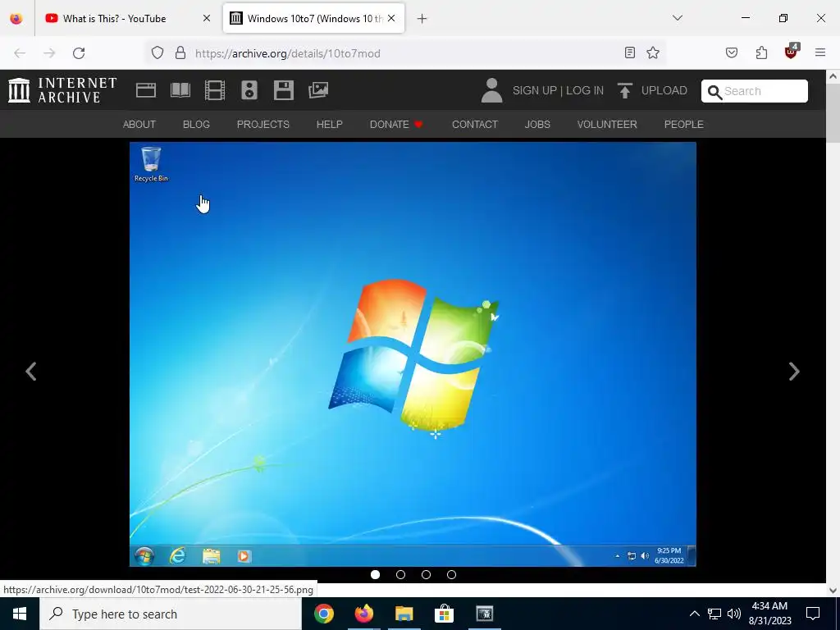Open the Internet Archive home logo

click(62, 90)
